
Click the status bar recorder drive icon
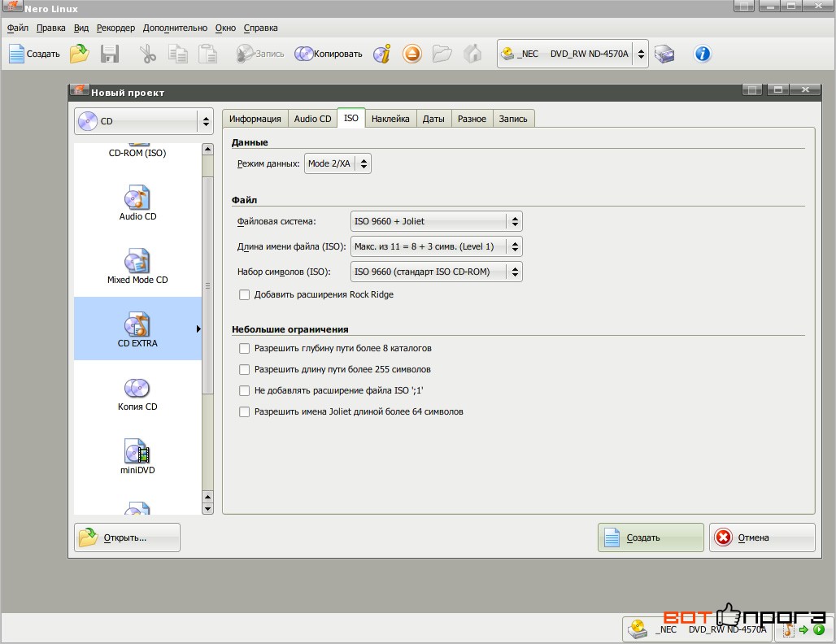(x=638, y=629)
